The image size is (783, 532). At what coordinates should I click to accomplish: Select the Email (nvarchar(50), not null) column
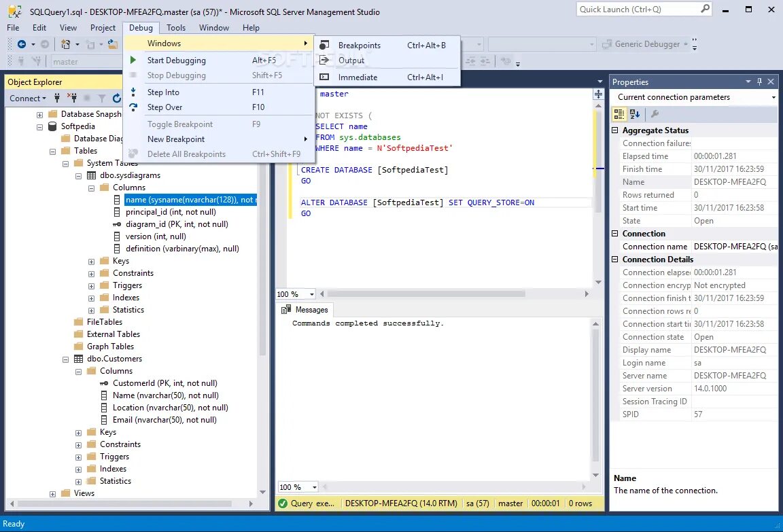[164, 420]
